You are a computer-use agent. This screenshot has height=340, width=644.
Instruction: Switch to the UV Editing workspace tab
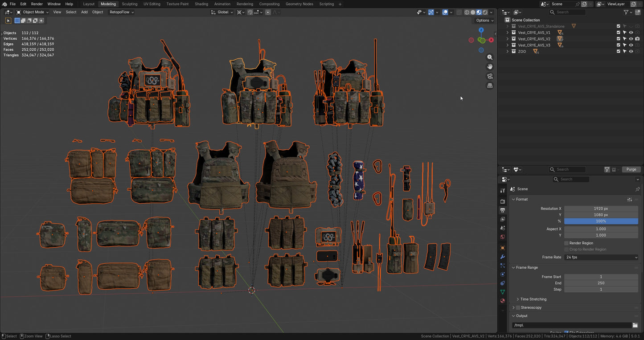pyautogui.click(x=152, y=4)
